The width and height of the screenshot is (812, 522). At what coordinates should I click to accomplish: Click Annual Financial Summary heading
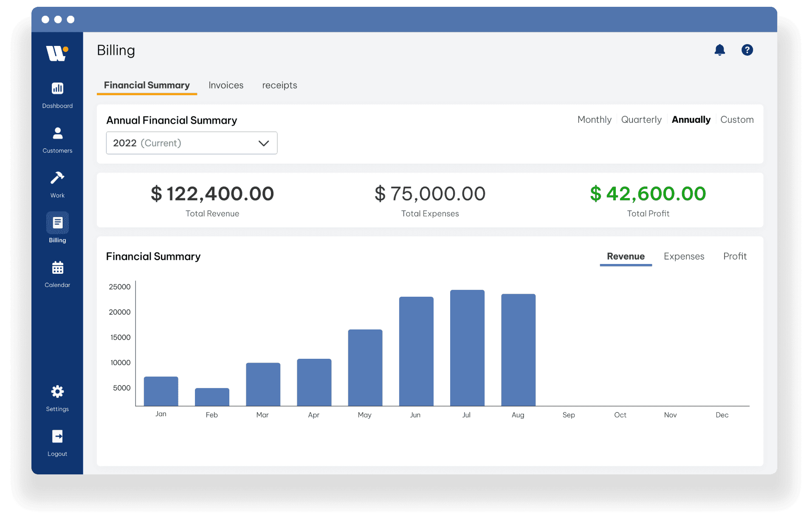pyautogui.click(x=172, y=120)
